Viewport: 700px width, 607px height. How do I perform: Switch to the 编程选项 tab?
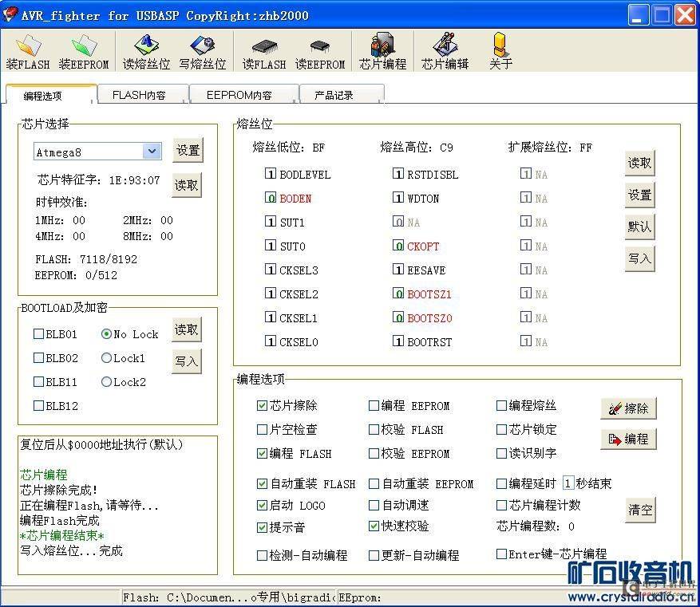[50, 95]
